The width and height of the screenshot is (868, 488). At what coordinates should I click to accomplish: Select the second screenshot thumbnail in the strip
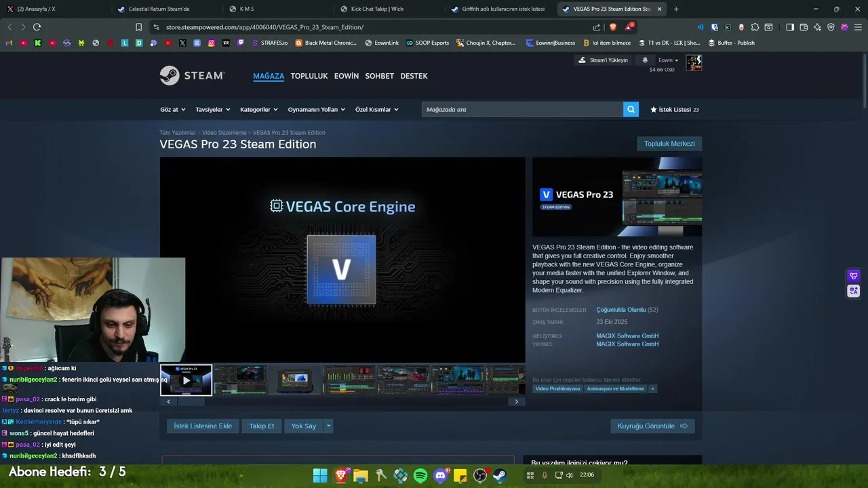pos(241,380)
